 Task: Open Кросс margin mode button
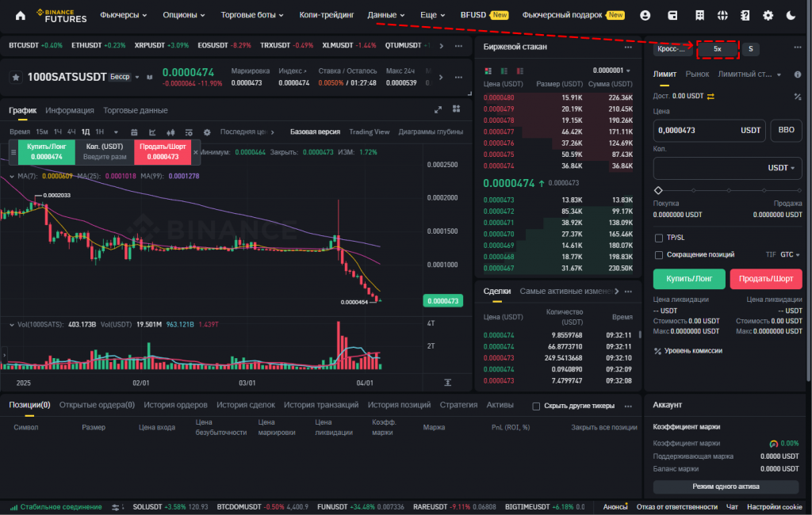671,49
